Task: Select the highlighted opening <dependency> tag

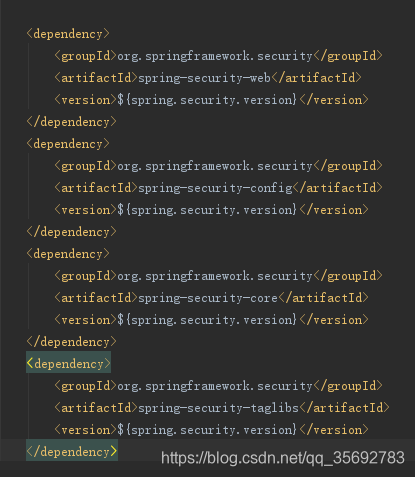Action: pos(68,363)
